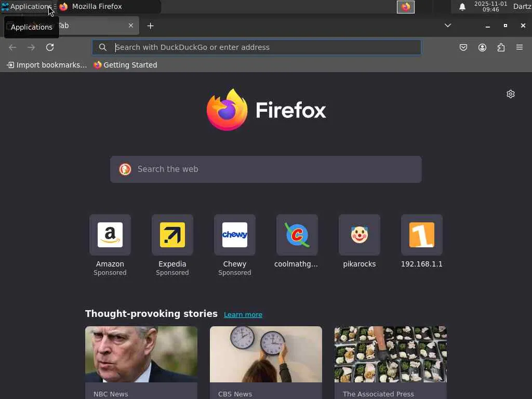This screenshot has width=532, height=399.
Task: Focus the Search the web box
Action: 266,169
